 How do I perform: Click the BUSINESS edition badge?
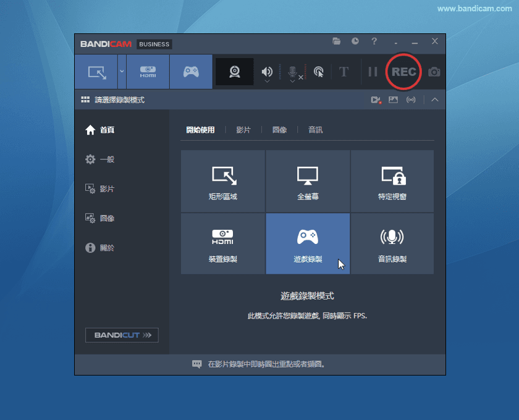[154, 44]
